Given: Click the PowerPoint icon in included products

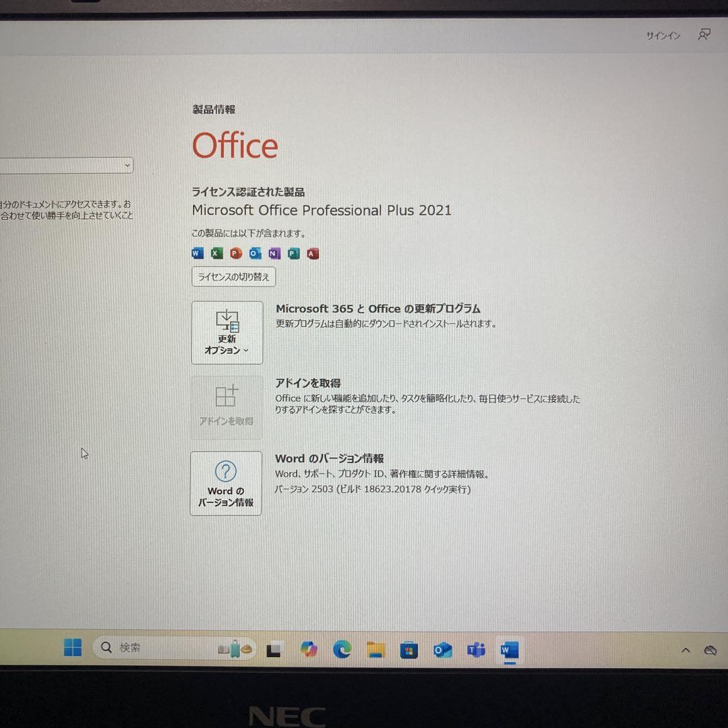Looking at the screenshot, I should (236, 253).
